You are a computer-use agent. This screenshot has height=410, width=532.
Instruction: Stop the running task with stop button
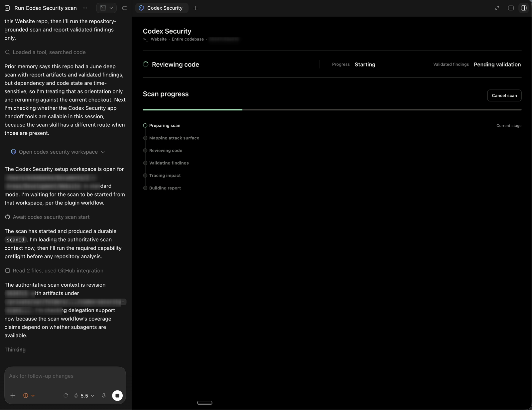[x=117, y=396]
